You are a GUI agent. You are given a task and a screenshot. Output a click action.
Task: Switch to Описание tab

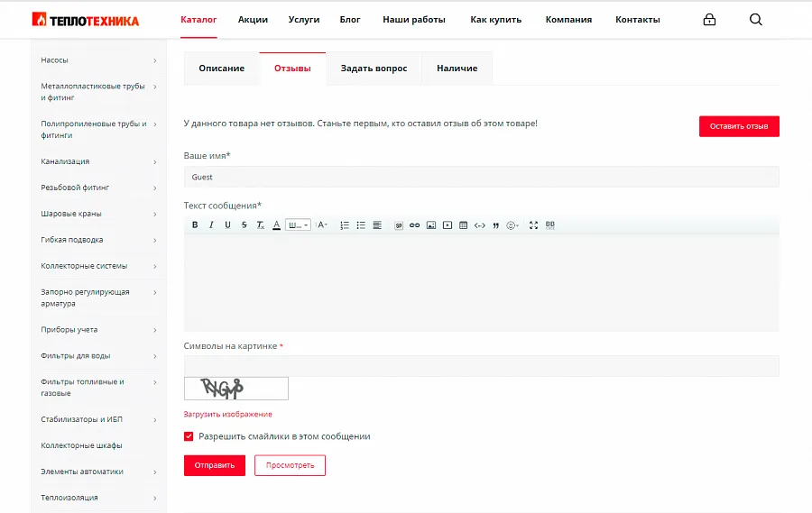tap(222, 69)
